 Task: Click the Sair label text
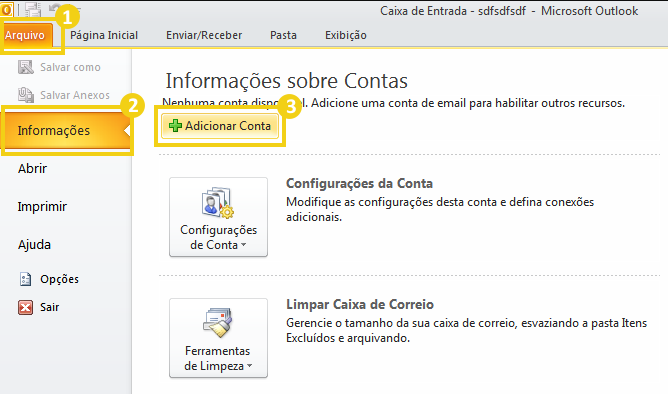[x=49, y=307]
